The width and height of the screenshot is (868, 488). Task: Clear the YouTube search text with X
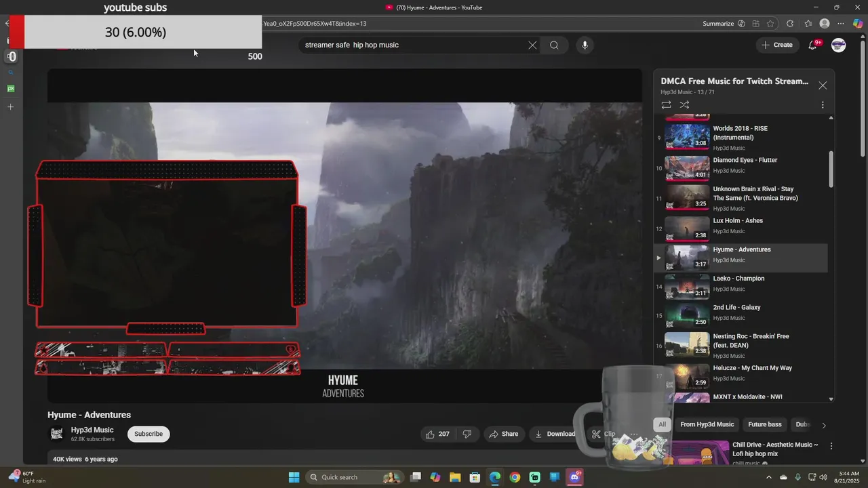click(532, 45)
